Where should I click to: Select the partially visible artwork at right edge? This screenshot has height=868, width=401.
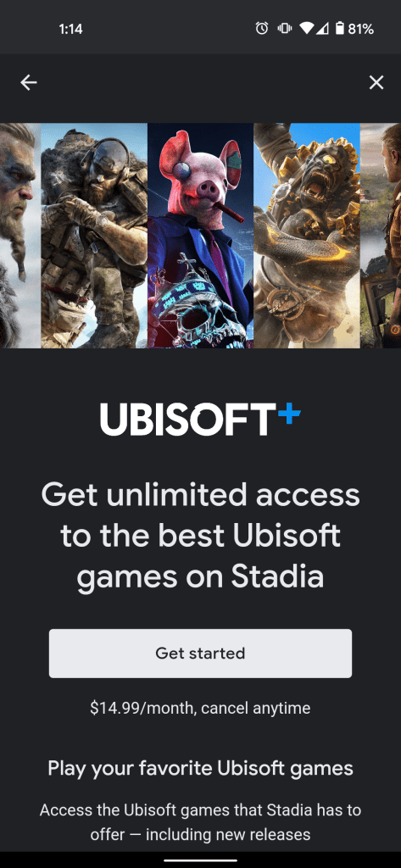point(381,236)
